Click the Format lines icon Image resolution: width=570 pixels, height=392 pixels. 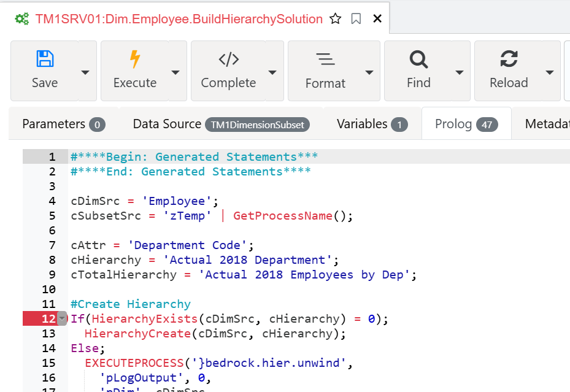coord(325,60)
